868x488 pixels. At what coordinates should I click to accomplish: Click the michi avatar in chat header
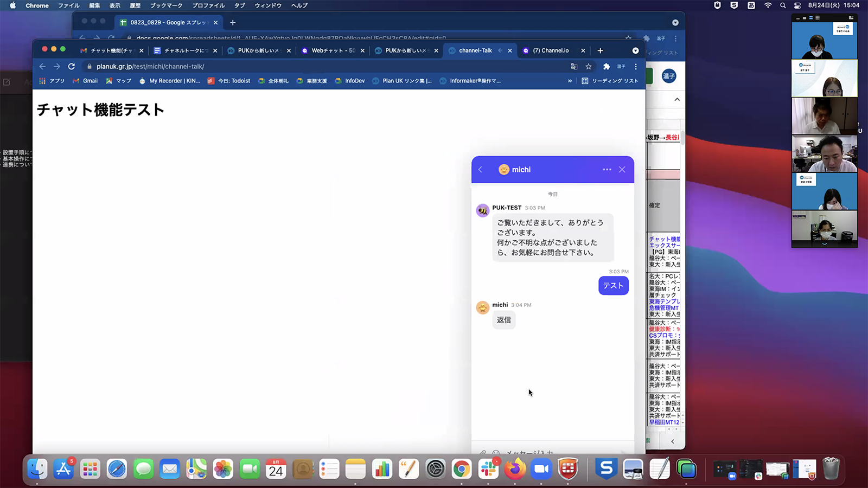tap(504, 170)
